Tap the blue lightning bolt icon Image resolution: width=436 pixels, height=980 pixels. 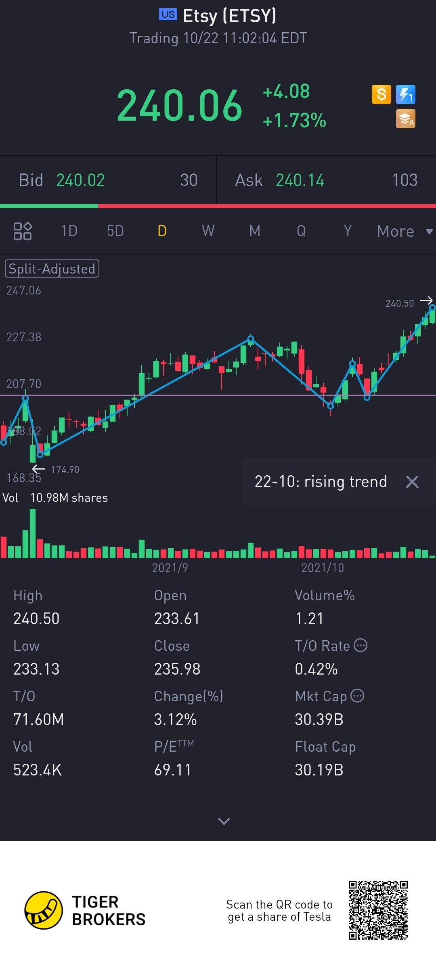(405, 95)
